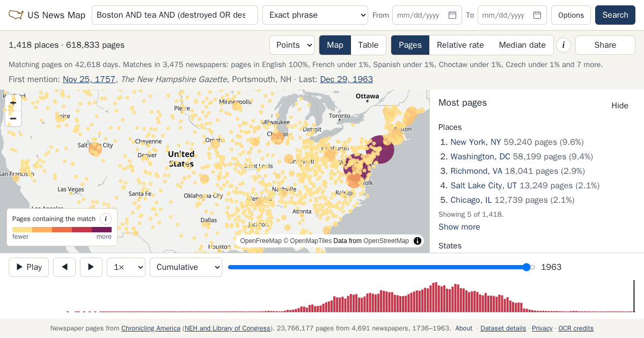The width and height of the screenshot is (644, 338).
Task: Step timeline forward one frame
Action: (x=91, y=267)
